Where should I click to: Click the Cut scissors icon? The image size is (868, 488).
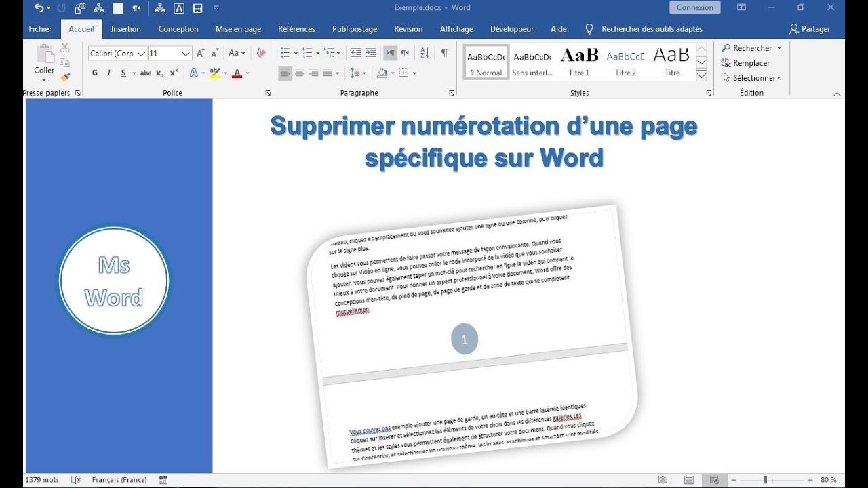tap(65, 47)
